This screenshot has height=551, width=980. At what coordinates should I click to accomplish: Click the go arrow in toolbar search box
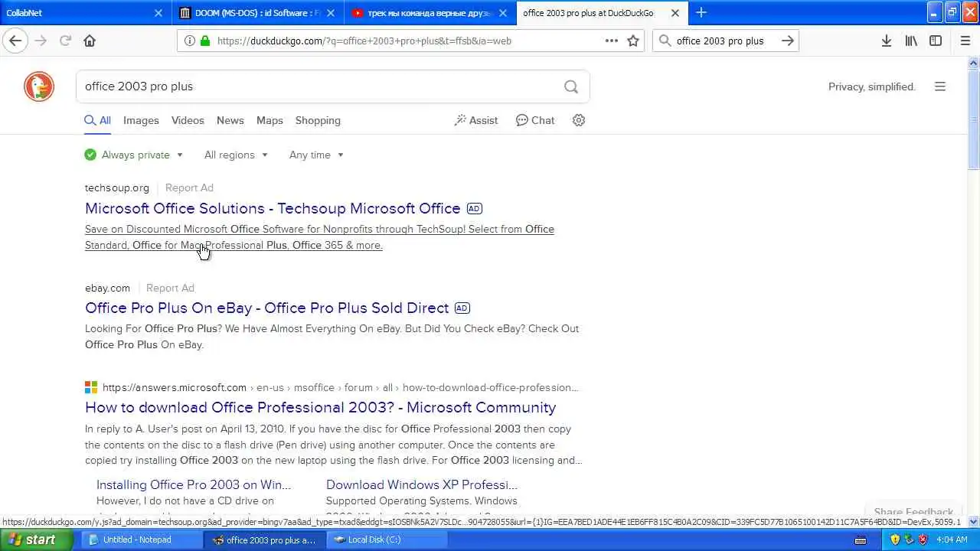tap(787, 41)
